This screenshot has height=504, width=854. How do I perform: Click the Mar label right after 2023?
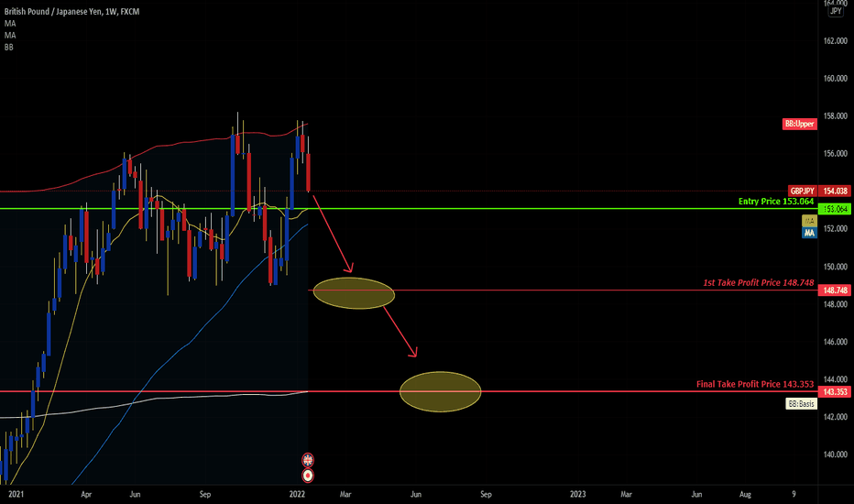coord(627,494)
